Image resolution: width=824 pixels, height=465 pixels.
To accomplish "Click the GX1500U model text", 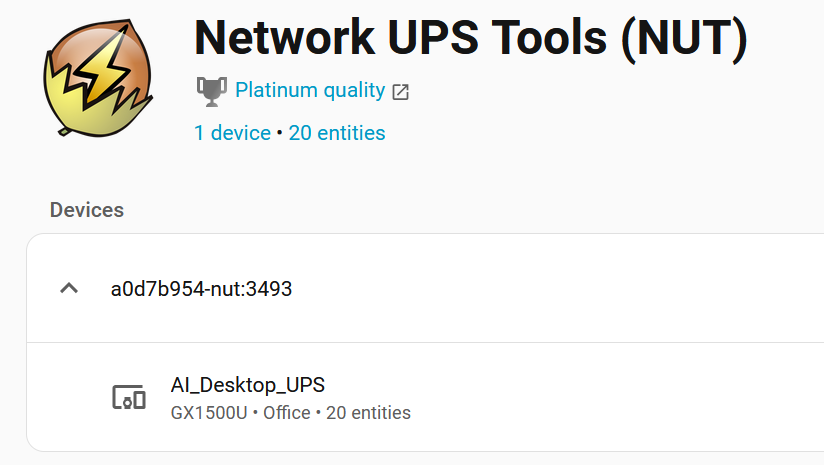I will [x=208, y=413].
